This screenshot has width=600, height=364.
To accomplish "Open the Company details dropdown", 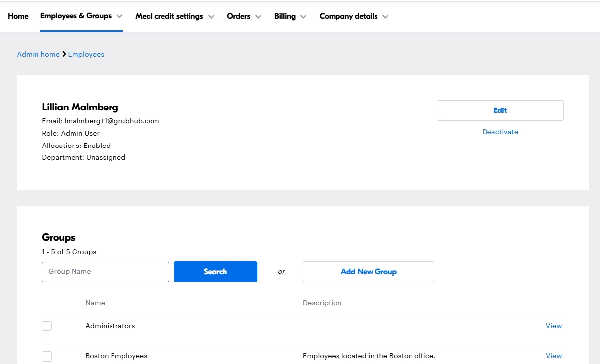I will click(348, 16).
